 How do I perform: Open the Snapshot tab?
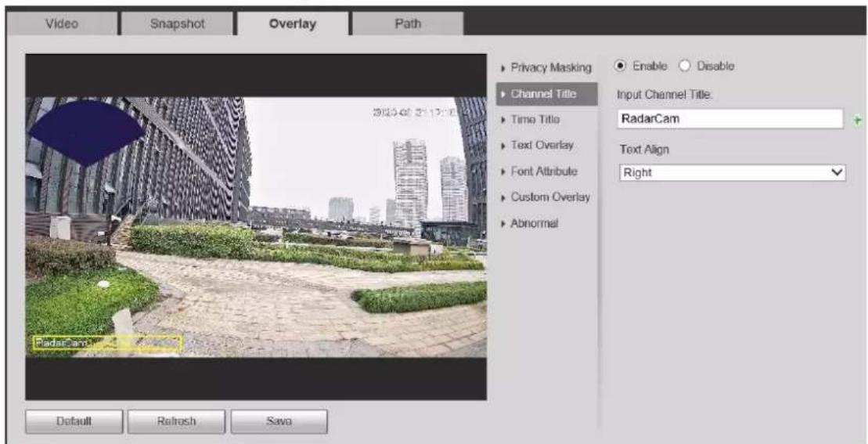(178, 23)
